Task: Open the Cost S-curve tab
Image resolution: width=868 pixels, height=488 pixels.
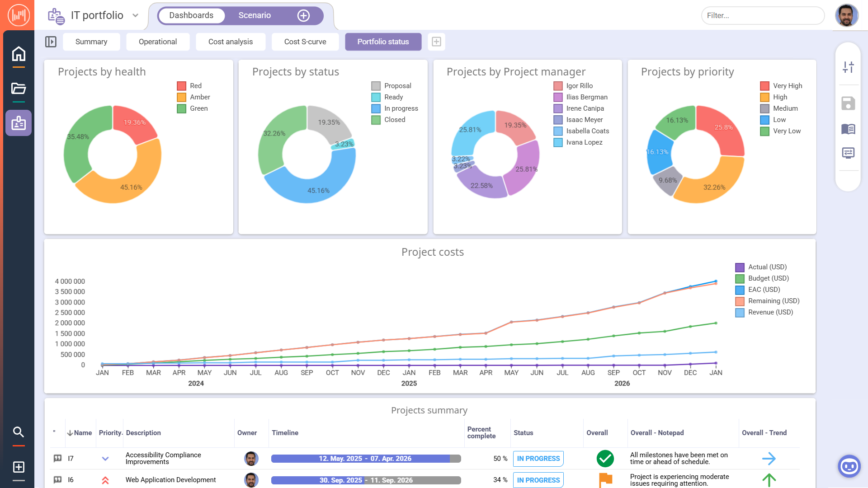Action: [x=305, y=42]
